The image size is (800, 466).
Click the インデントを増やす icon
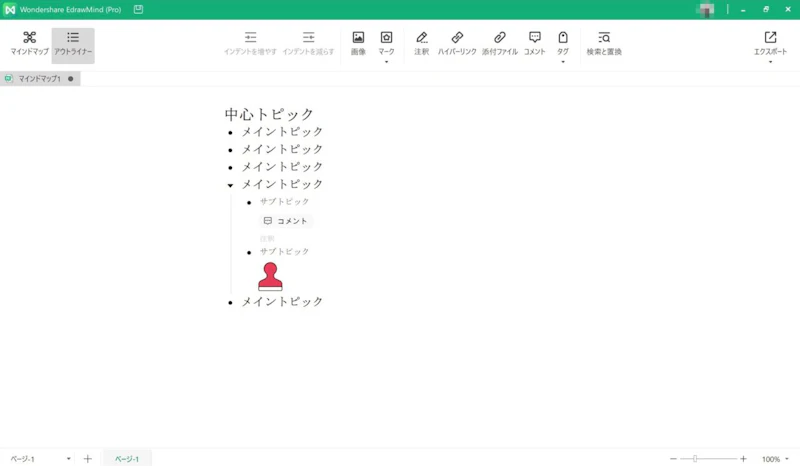(250, 37)
